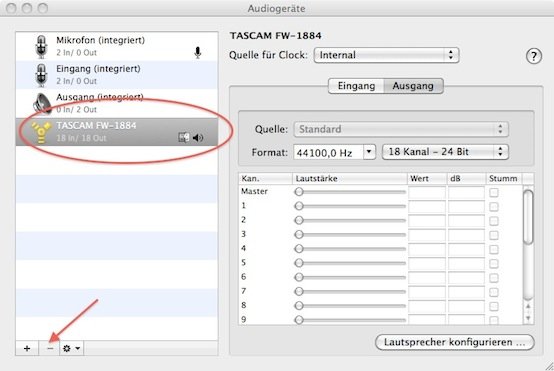Viewport: 554px width, 371px height.
Task: Click the channel 2 volume slider
Action: pyautogui.click(x=350, y=220)
